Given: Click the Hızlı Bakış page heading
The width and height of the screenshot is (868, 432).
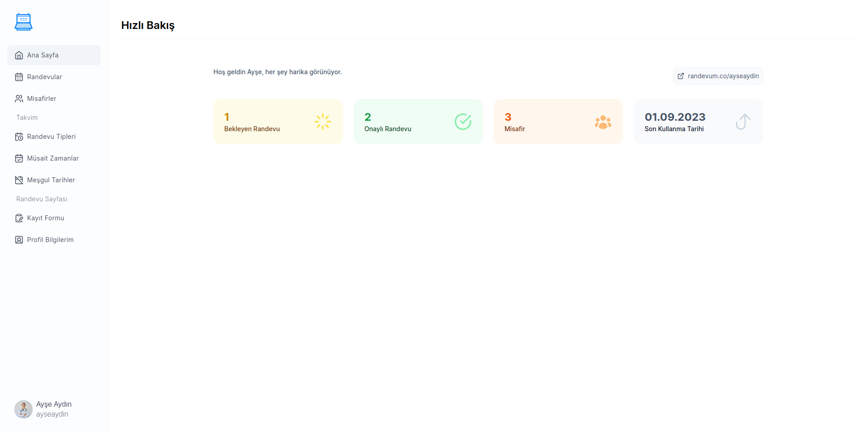Looking at the screenshot, I should pyautogui.click(x=147, y=26).
